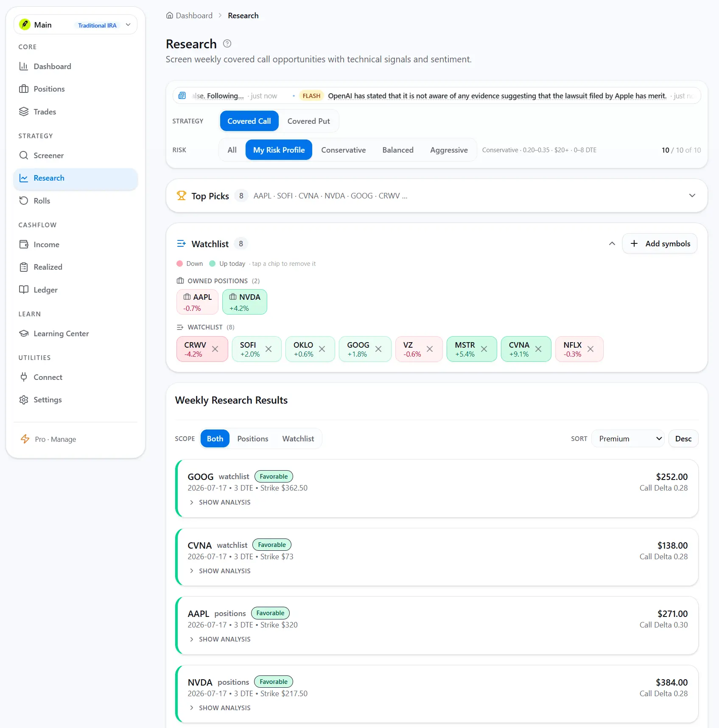
Task: Click the Settings gear icon
Action: click(x=24, y=399)
